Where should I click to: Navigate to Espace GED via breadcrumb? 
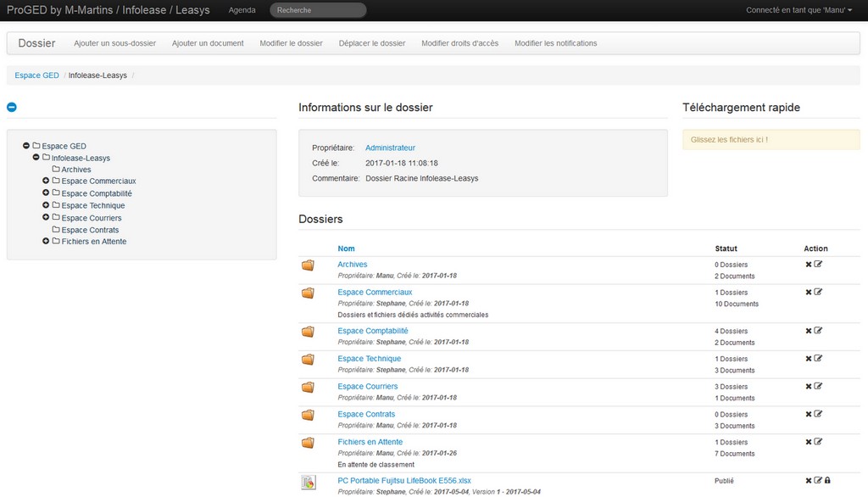point(36,75)
